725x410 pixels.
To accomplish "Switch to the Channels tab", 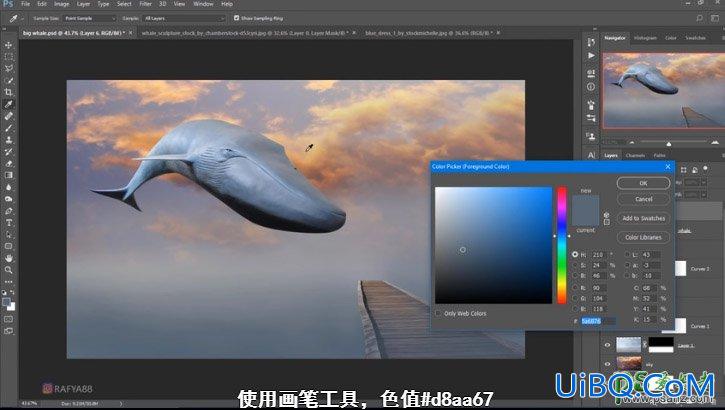I will click(635, 155).
